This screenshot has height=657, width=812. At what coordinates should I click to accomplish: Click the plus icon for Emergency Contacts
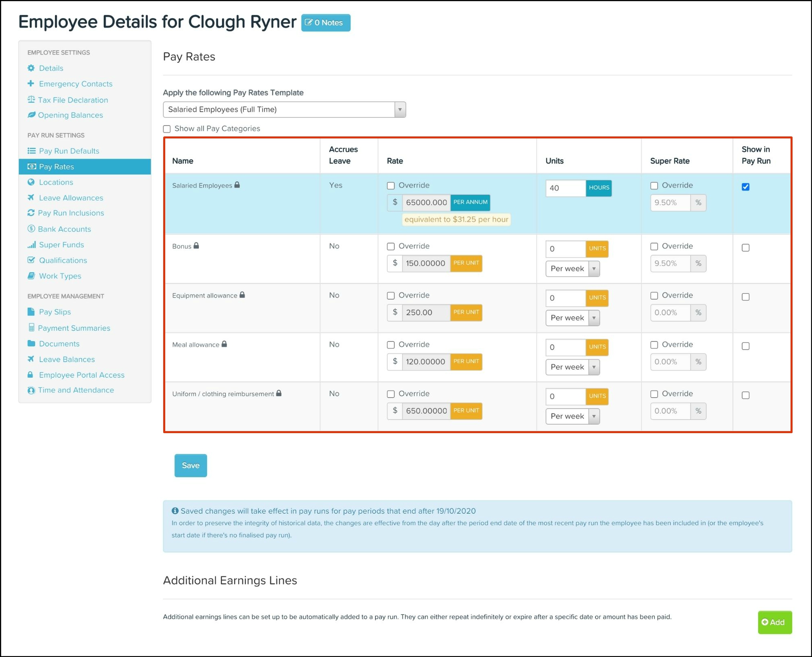click(31, 83)
